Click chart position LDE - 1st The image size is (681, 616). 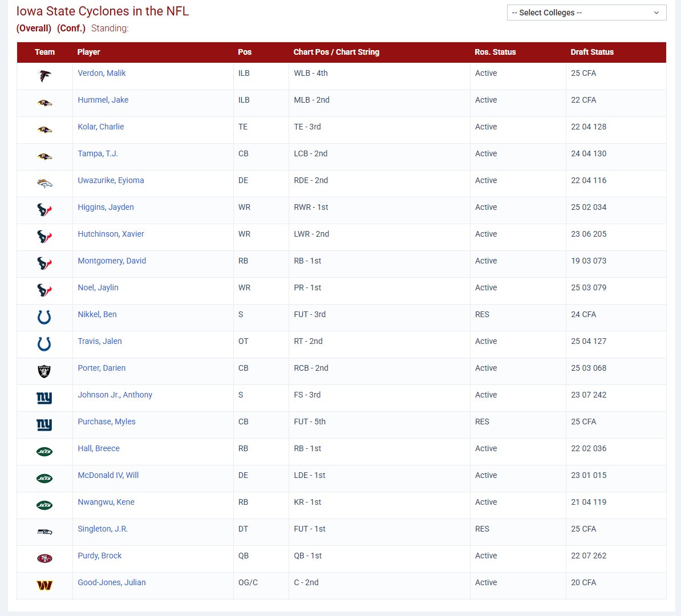pyautogui.click(x=310, y=475)
